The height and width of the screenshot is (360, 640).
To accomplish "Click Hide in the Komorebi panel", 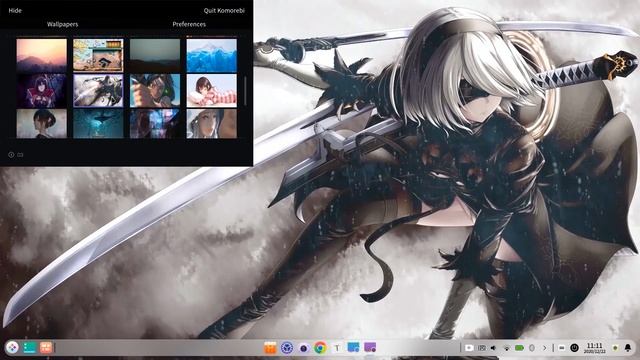I will click(15, 11).
